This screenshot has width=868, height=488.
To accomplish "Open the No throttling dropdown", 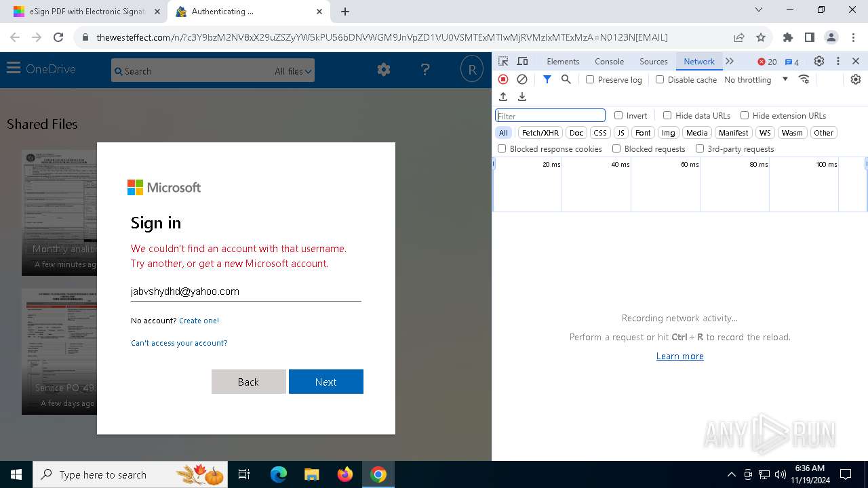I will tap(756, 79).
